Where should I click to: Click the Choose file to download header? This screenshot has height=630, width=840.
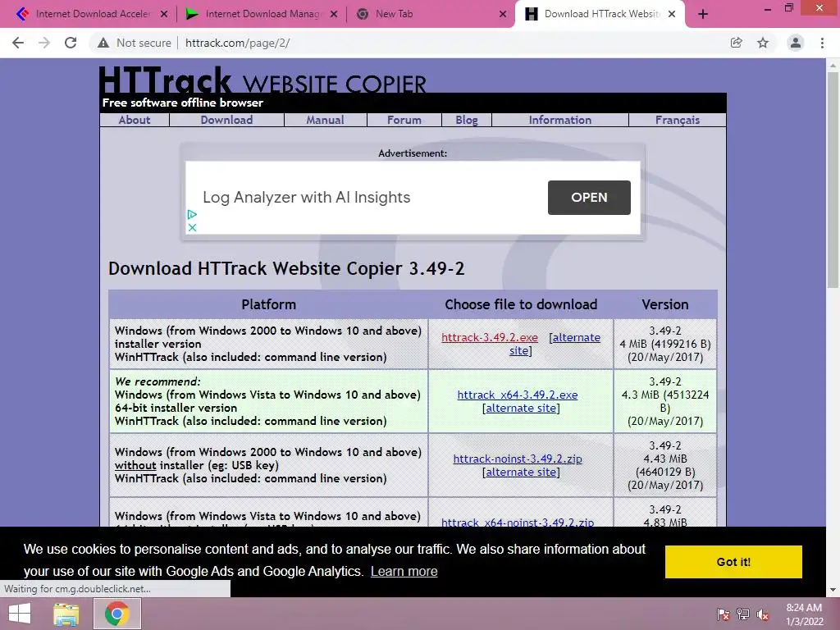(x=521, y=305)
